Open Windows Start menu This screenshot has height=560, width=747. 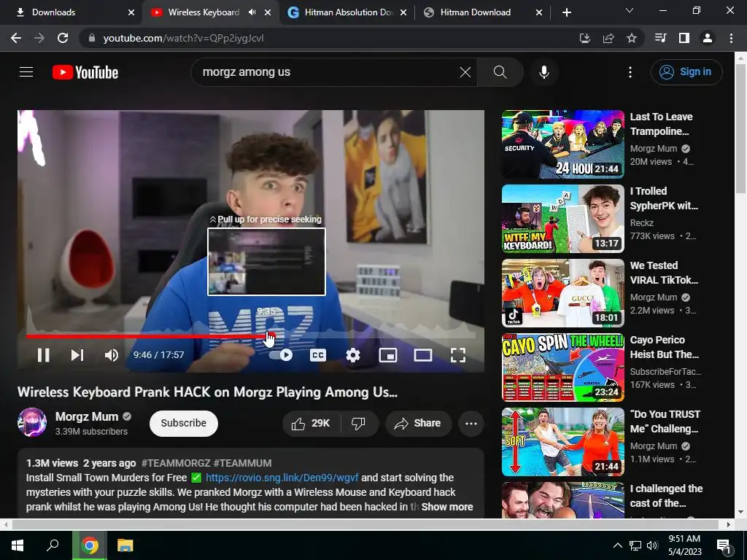click(x=18, y=545)
